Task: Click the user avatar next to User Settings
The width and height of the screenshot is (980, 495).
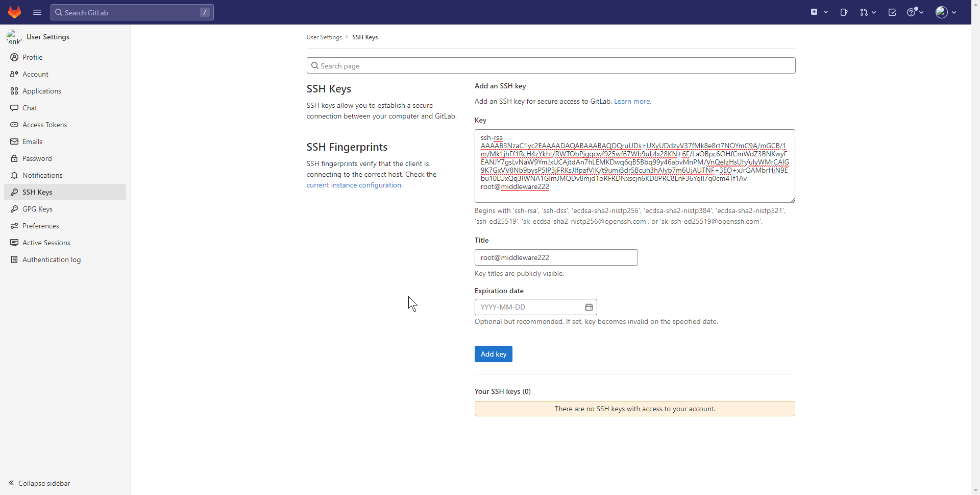Action: point(14,37)
